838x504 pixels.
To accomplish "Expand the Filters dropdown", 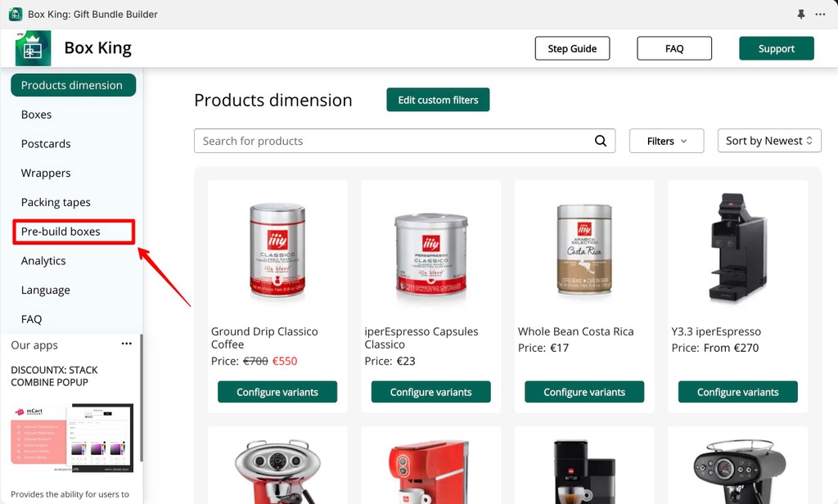I will coord(666,141).
